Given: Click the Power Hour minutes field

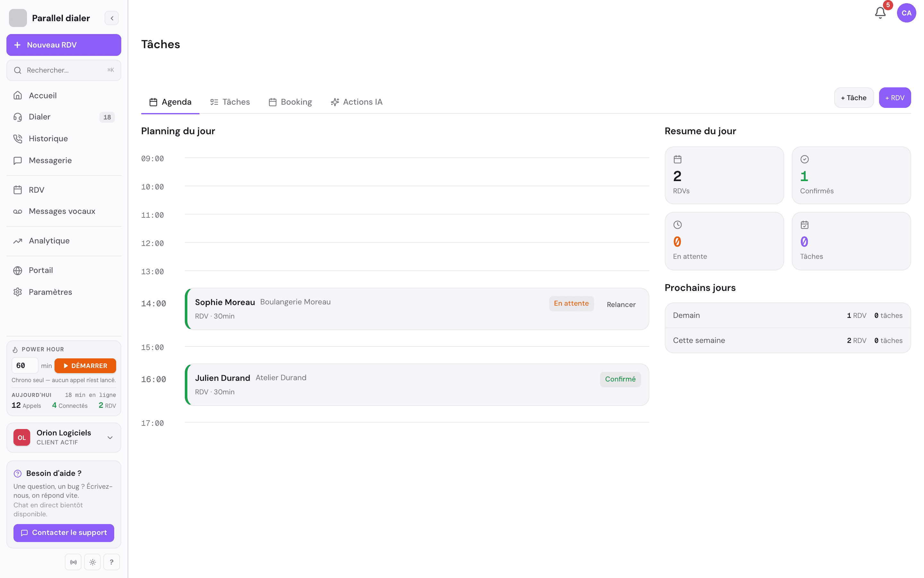Looking at the screenshot, I should point(25,366).
